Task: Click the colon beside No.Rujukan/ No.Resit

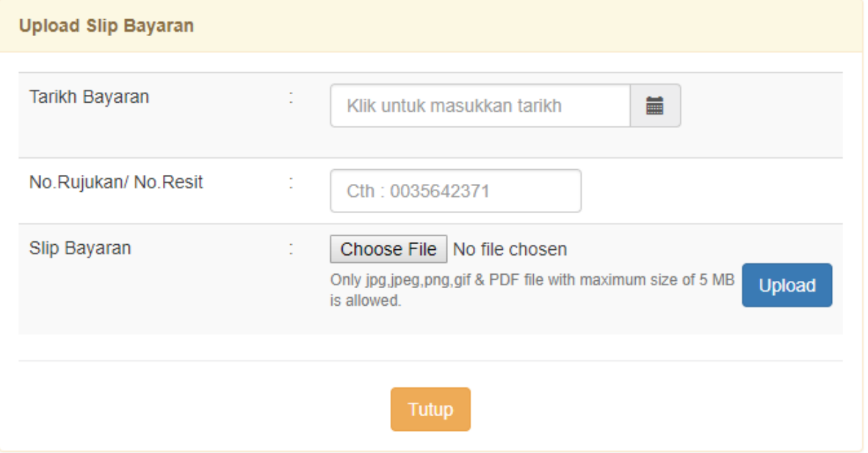Action: [x=291, y=182]
